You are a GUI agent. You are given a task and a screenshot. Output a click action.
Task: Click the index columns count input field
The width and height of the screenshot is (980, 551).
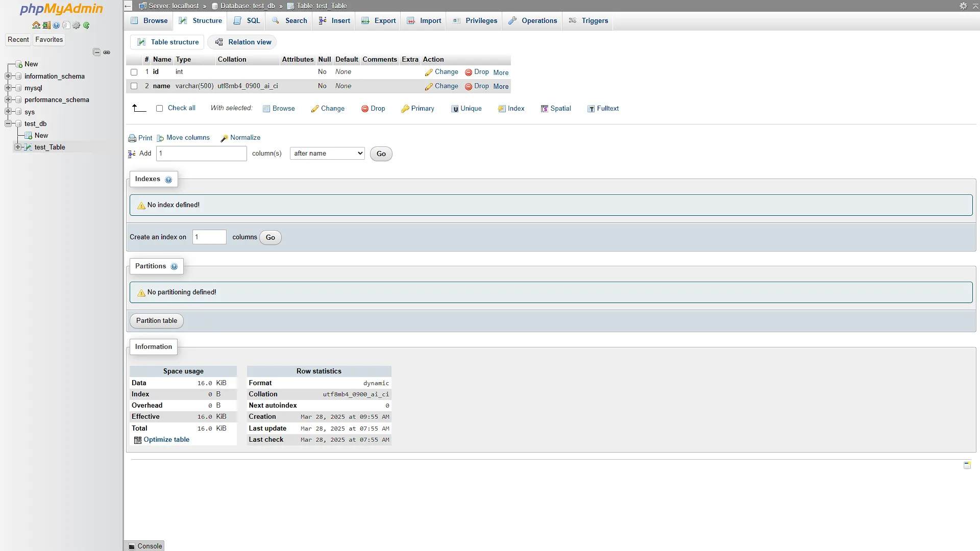pyautogui.click(x=209, y=237)
